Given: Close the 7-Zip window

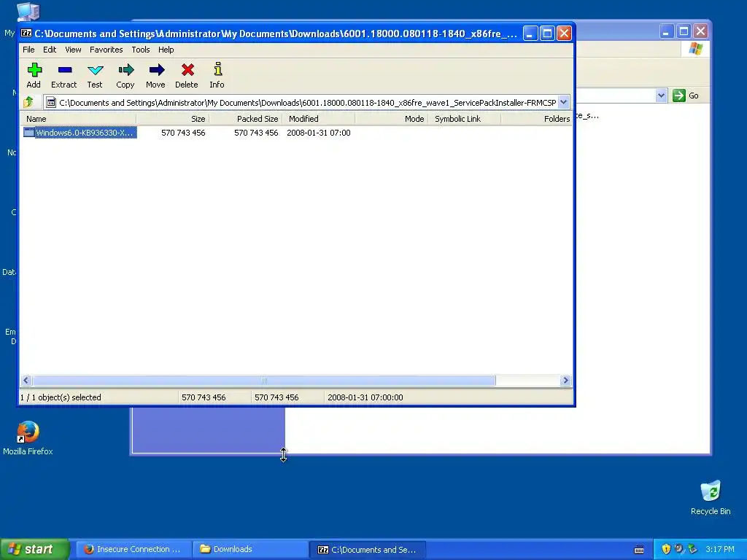Looking at the screenshot, I should tap(564, 34).
